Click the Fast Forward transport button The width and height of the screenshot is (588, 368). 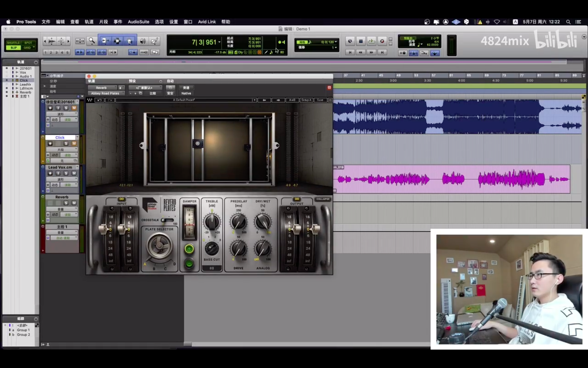[371, 52]
